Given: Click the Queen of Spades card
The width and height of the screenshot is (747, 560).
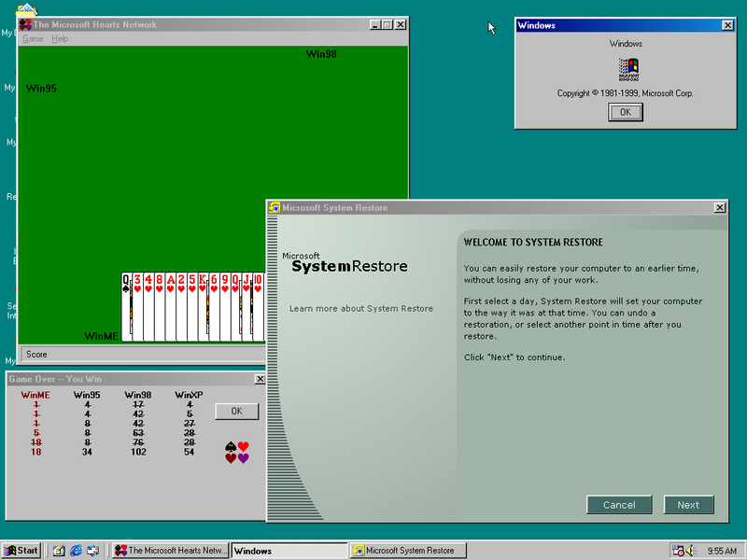Looking at the screenshot, I should click(126, 308).
